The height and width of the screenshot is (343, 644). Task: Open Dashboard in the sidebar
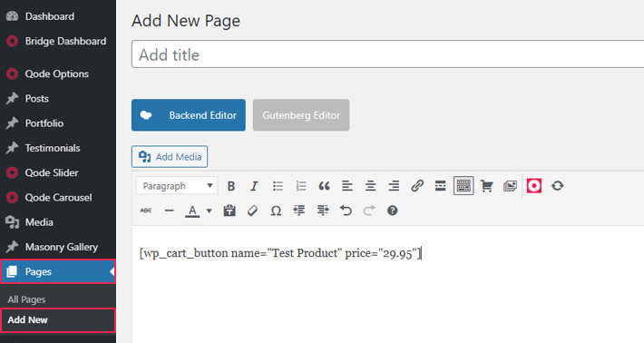50,16
